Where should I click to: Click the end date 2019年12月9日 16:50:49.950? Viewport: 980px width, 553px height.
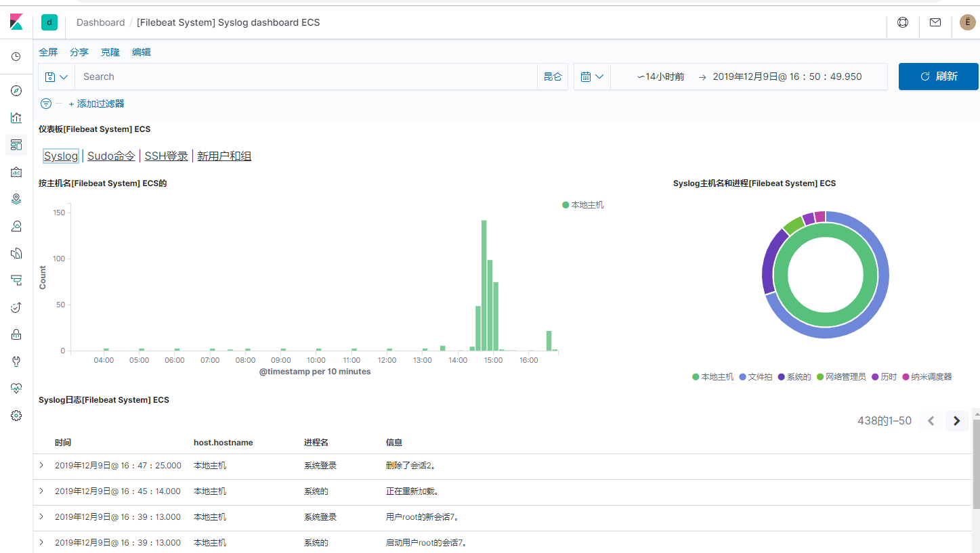[788, 76]
